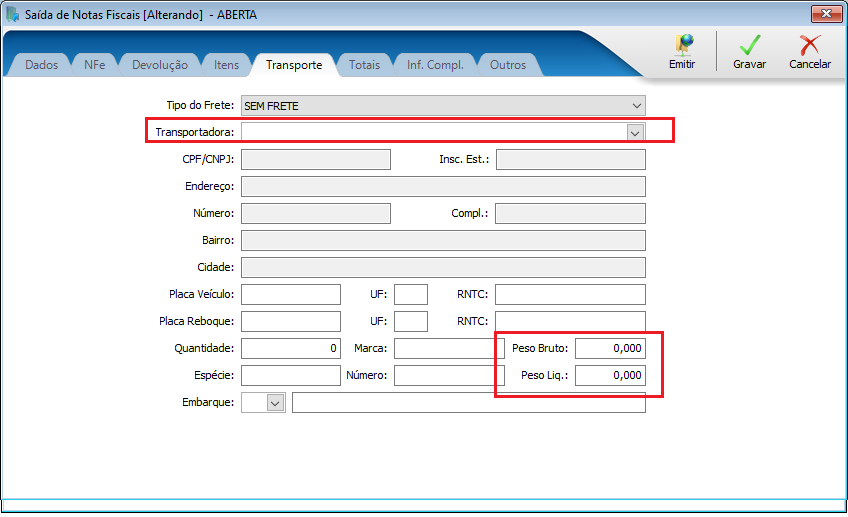The height and width of the screenshot is (517, 848).
Task: Close the Saída de Notas Fiscais window
Action: coord(826,14)
